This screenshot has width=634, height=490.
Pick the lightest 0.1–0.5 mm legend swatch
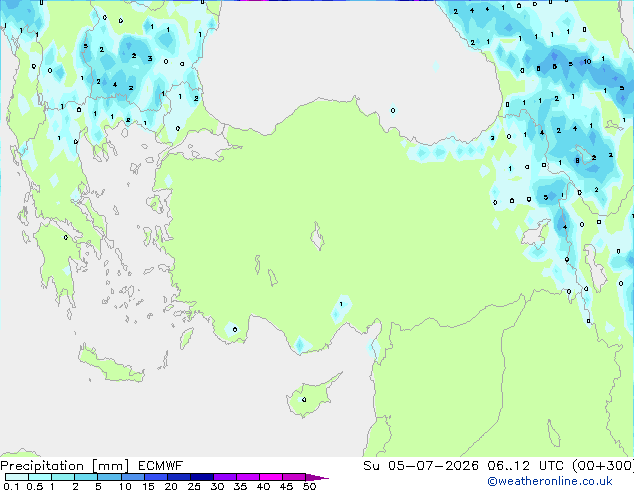tap(17, 477)
